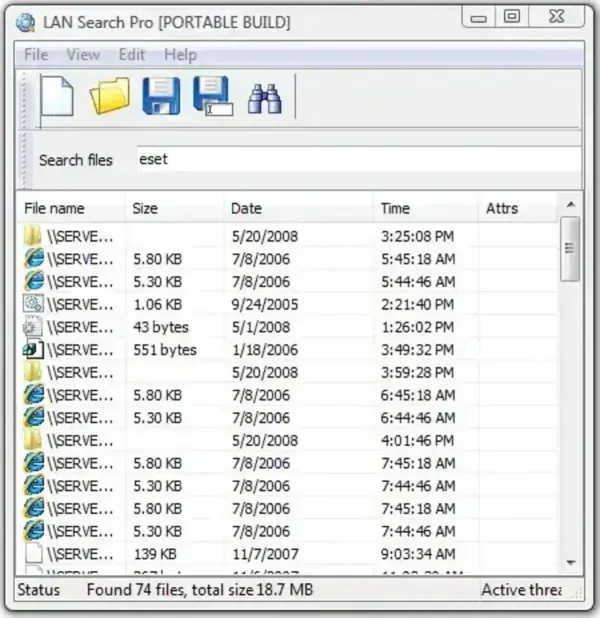Select the folder icon timed 3:59:28 PM
Screen dimensions: 600x618
(33, 372)
